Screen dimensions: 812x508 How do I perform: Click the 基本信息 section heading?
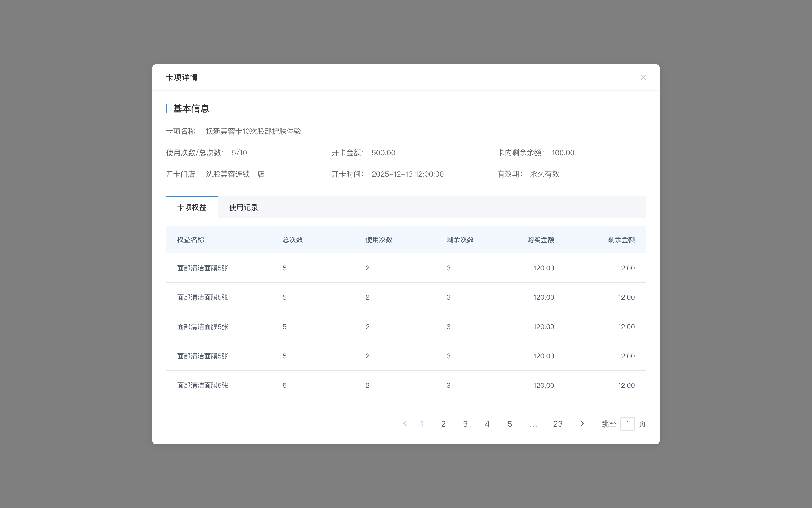[x=191, y=109]
